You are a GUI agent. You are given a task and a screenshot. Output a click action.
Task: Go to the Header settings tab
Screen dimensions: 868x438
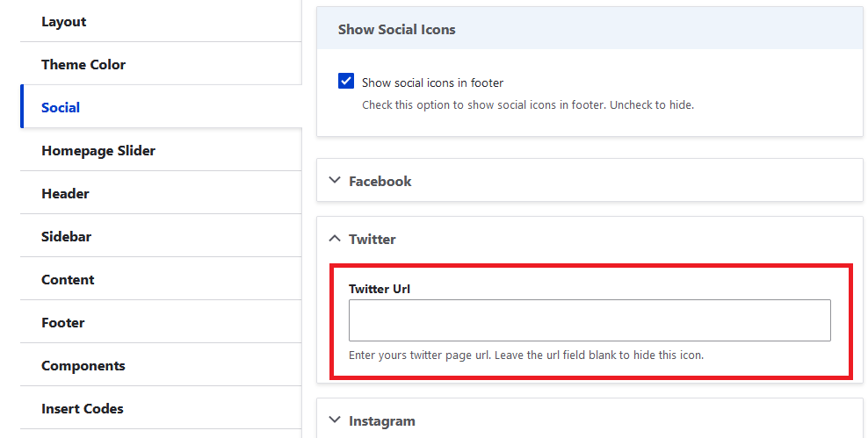click(x=65, y=194)
